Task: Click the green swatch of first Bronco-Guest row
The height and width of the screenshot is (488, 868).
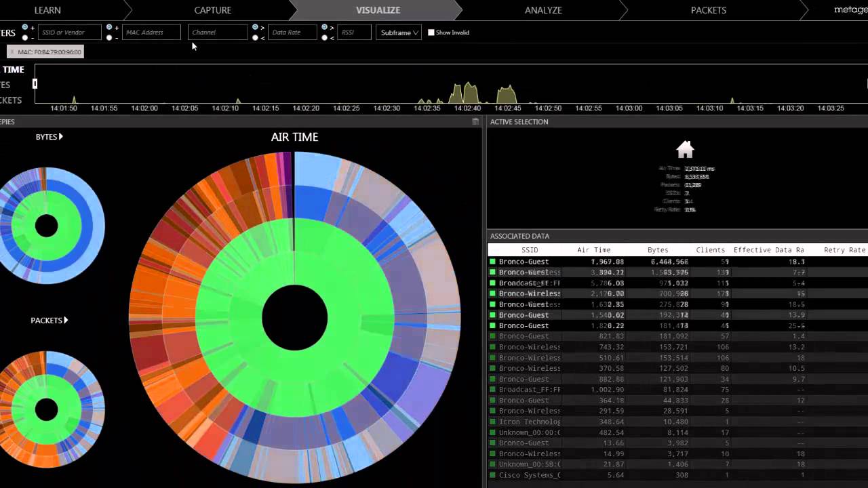Action: (493, 262)
